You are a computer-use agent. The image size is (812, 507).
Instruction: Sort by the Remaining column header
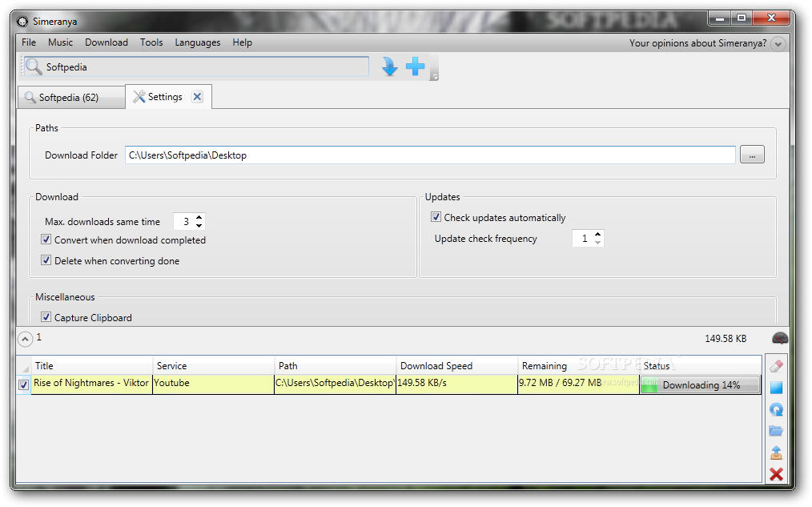click(x=578, y=365)
